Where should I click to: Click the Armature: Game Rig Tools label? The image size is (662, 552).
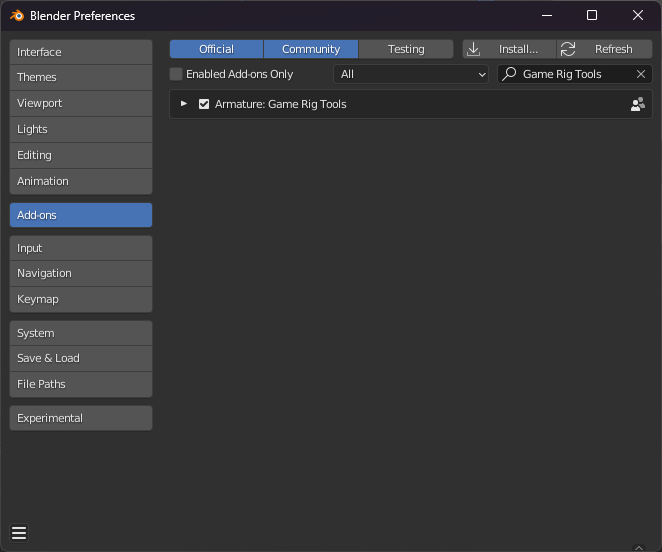click(280, 104)
